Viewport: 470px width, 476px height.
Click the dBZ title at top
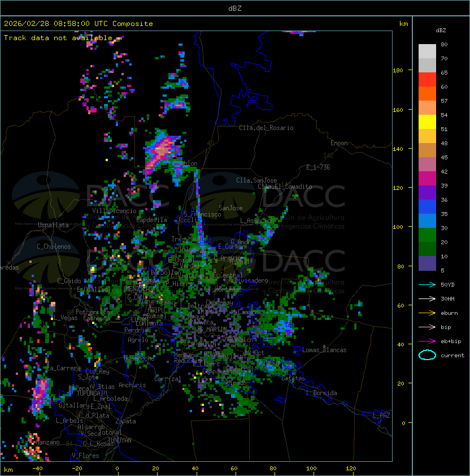pos(234,8)
